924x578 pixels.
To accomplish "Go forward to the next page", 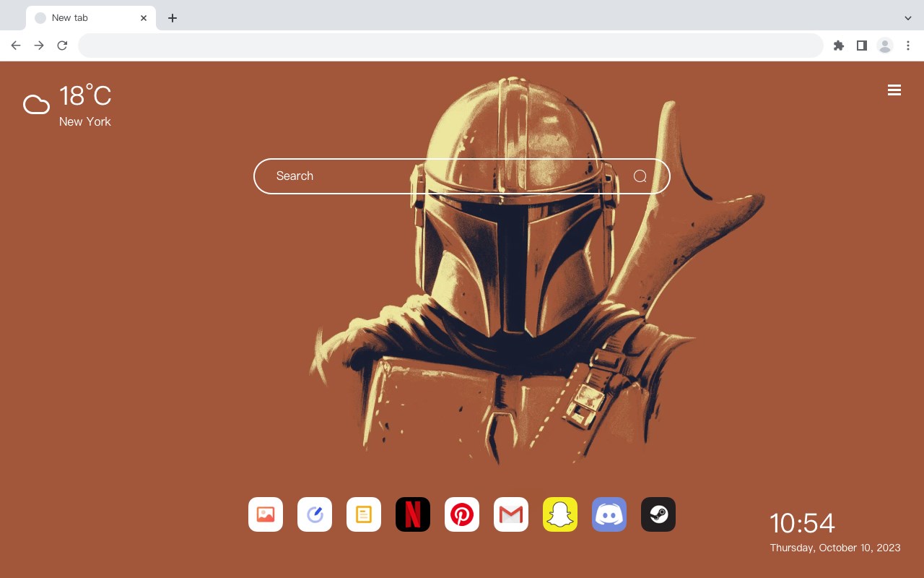I will 39,46.
